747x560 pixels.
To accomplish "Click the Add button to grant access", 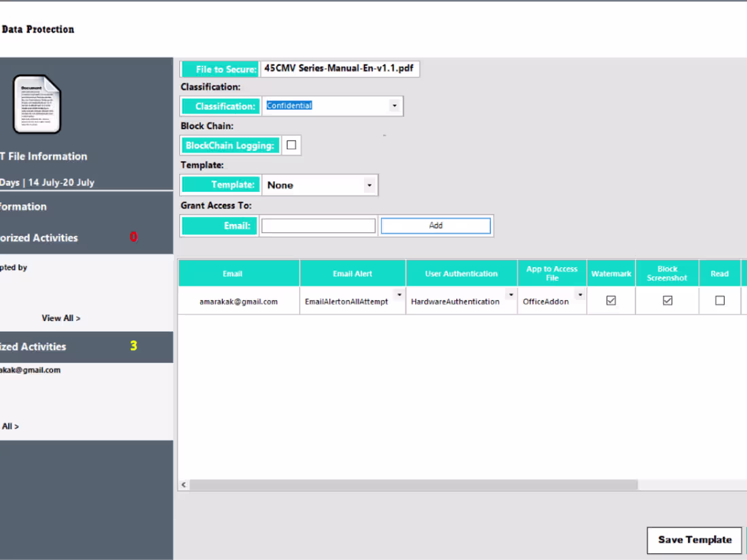I will tap(435, 225).
